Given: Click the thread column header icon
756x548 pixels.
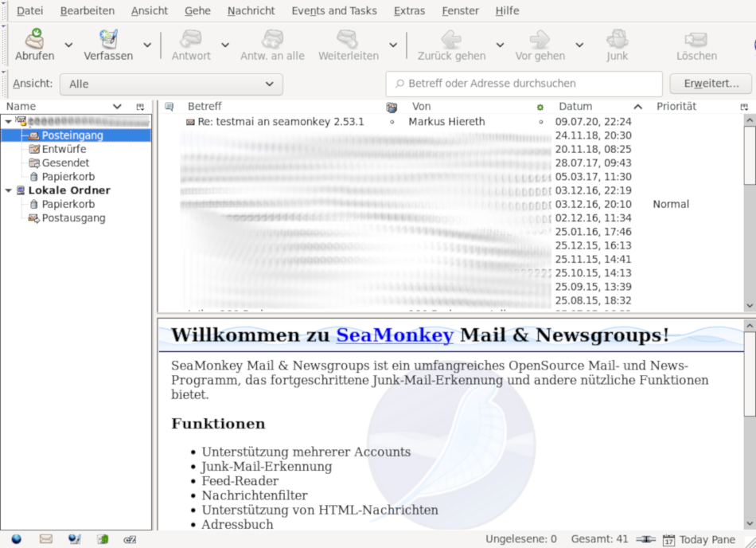Looking at the screenshot, I should 170,107.
